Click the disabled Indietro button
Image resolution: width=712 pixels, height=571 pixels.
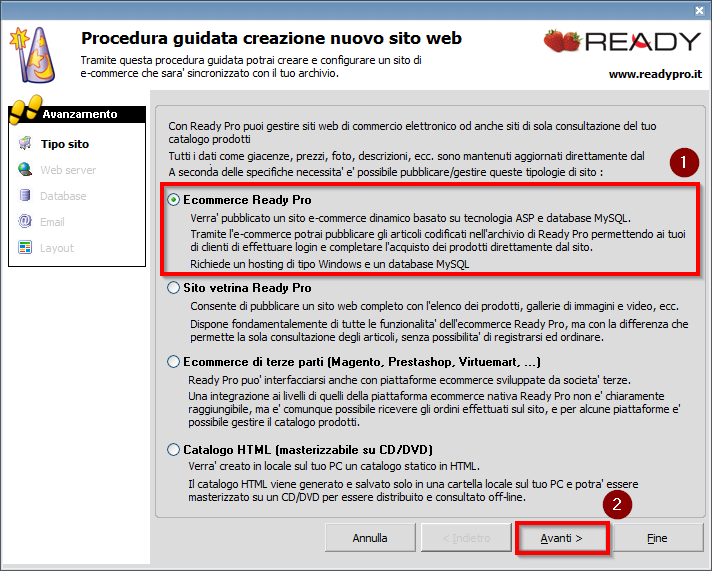pos(466,538)
